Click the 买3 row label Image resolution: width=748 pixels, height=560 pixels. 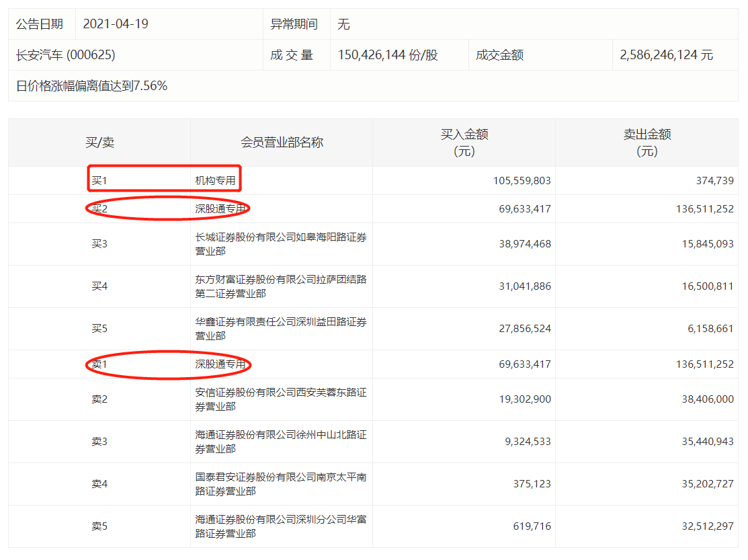(x=99, y=244)
